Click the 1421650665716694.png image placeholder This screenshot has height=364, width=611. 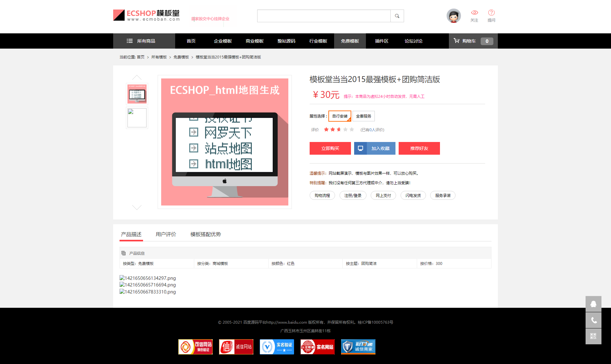148,285
